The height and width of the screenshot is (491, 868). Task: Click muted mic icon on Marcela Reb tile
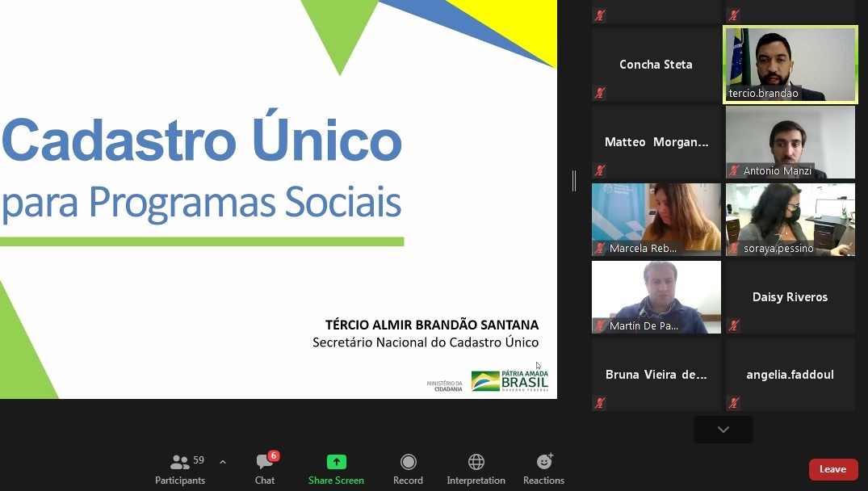600,248
